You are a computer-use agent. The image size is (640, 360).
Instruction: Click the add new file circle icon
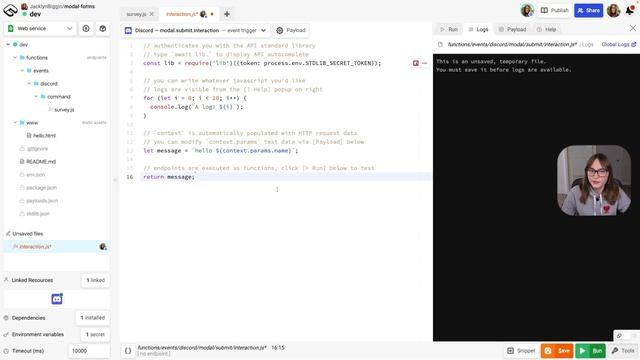86,29
